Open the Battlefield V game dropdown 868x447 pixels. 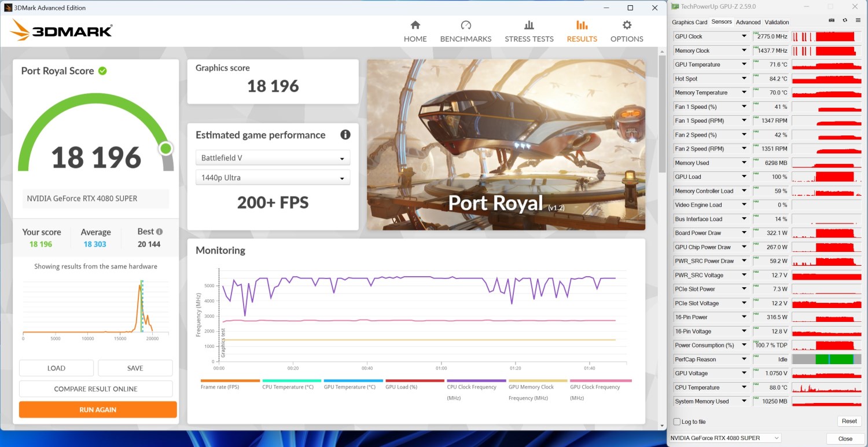pos(273,158)
